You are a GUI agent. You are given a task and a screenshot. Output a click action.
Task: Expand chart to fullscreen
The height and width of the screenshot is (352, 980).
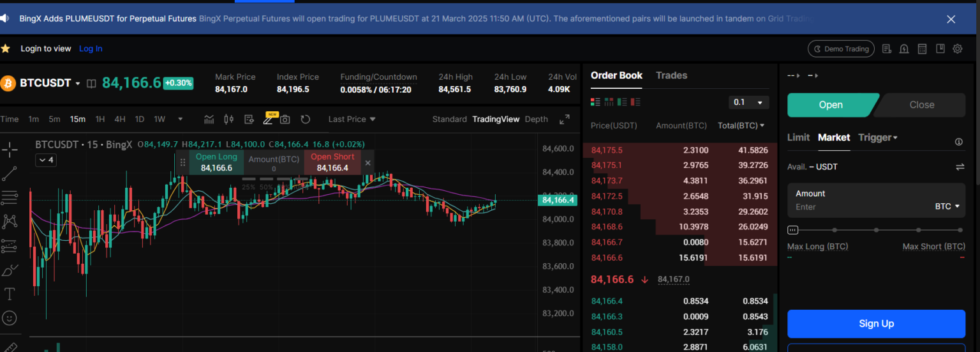pyautogui.click(x=564, y=119)
